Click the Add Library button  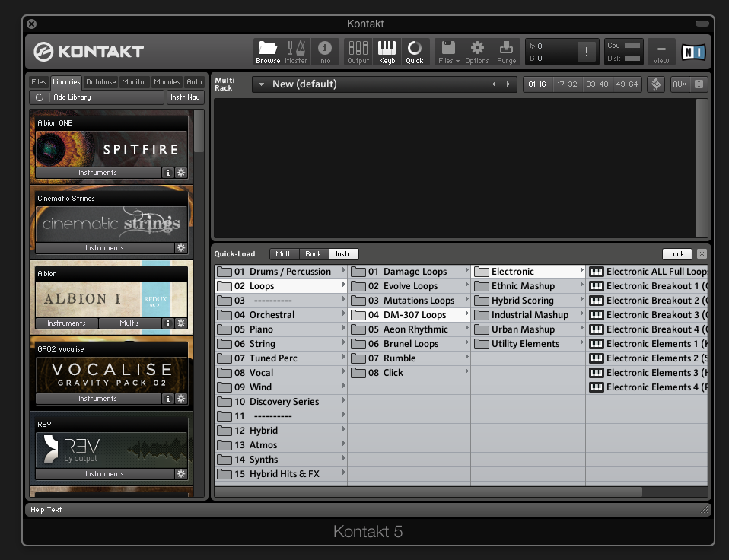[x=72, y=97]
